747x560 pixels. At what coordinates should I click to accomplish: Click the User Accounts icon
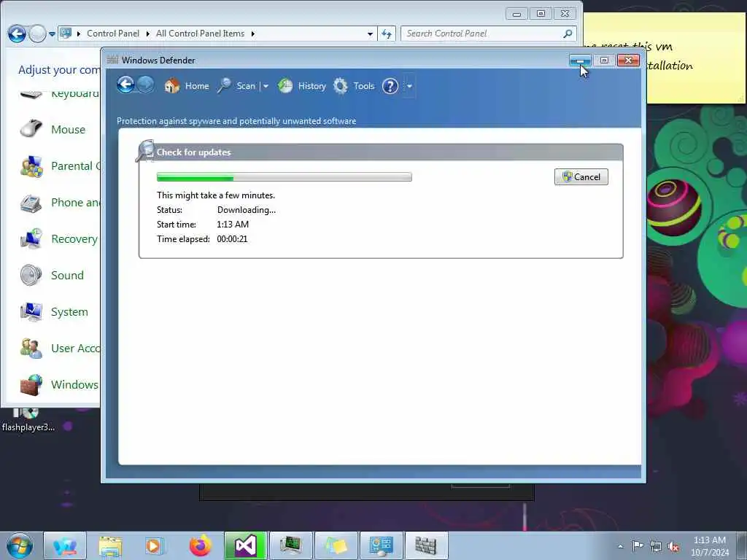tap(31, 349)
